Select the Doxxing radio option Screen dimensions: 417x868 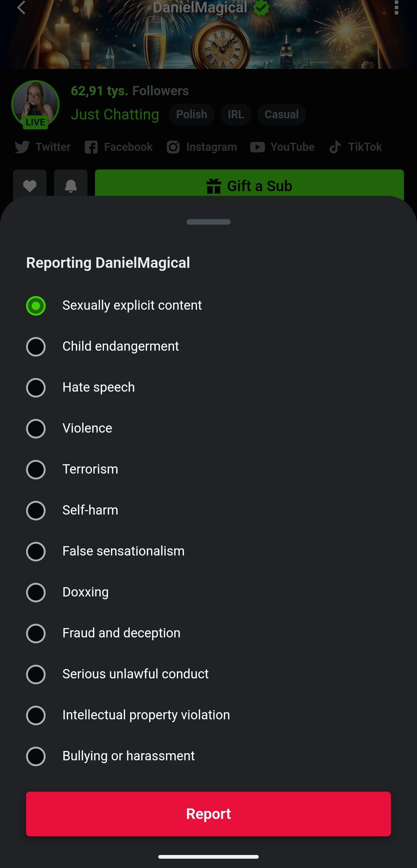pos(36,592)
